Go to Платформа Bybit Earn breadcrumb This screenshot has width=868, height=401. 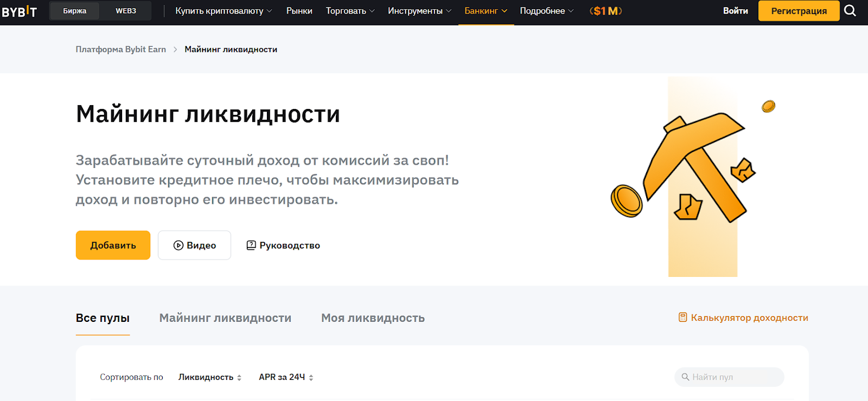(121, 49)
